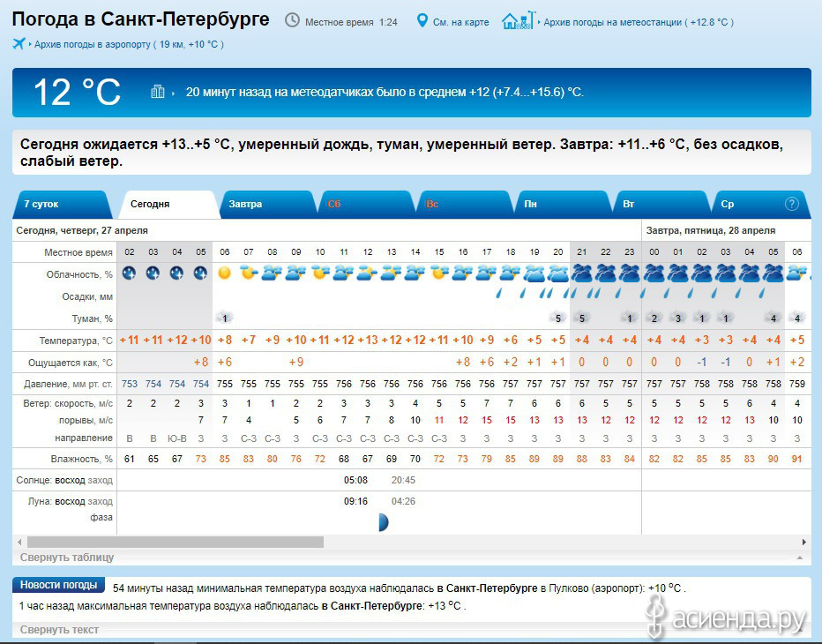Click humidity value 61 at hour 02

coord(129,459)
